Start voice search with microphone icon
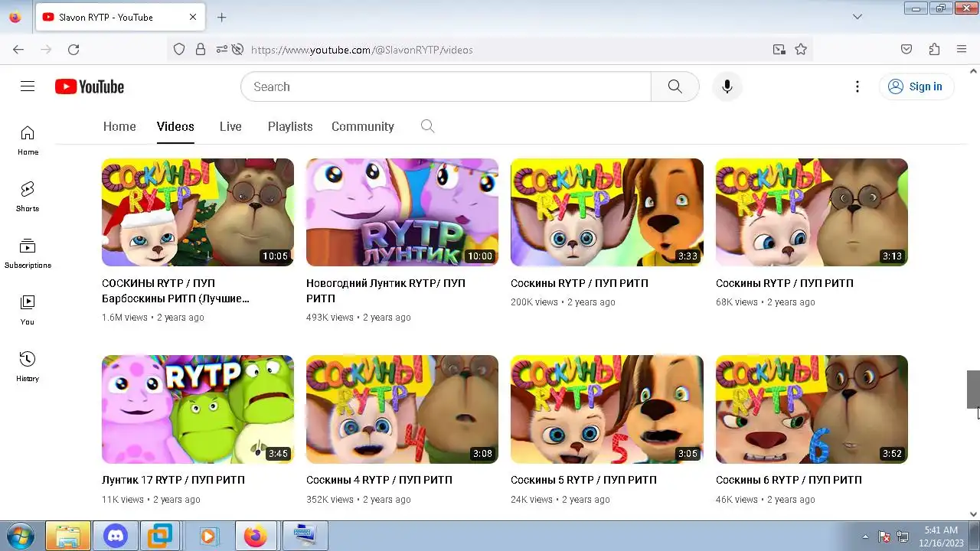The height and width of the screenshot is (551, 980). pyautogui.click(x=727, y=86)
